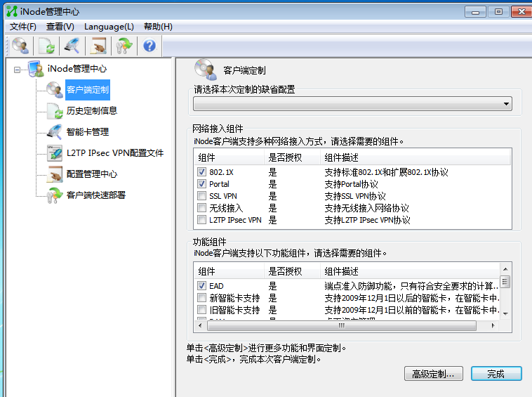Close the iNode管理中心 window

[521, 12]
